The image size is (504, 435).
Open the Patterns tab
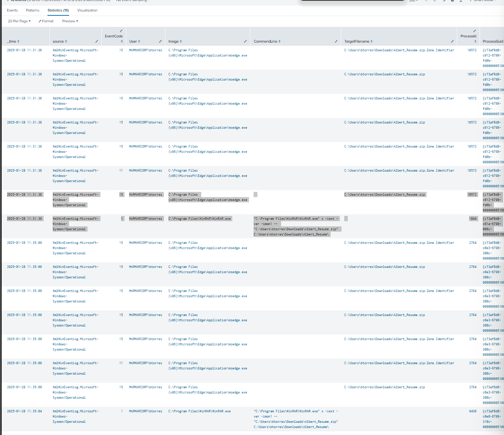[33, 10]
